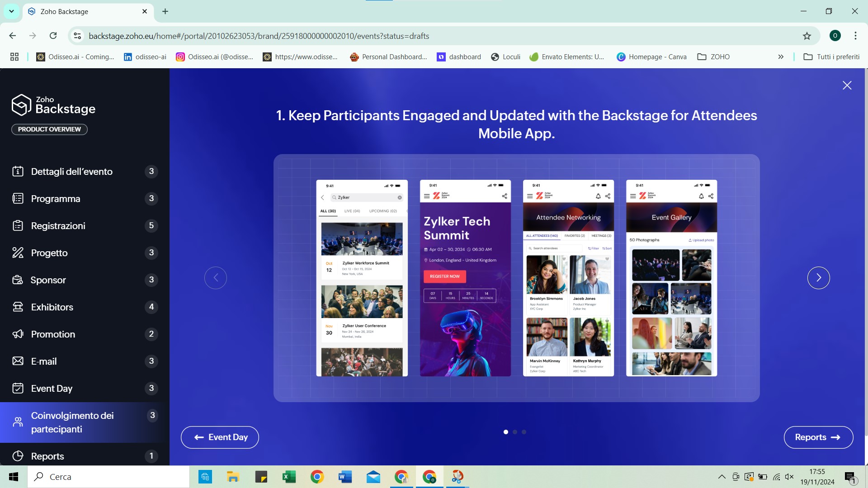Image resolution: width=868 pixels, height=488 pixels.
Task: Close the Zoho Backstage tab
Action: 145,11
